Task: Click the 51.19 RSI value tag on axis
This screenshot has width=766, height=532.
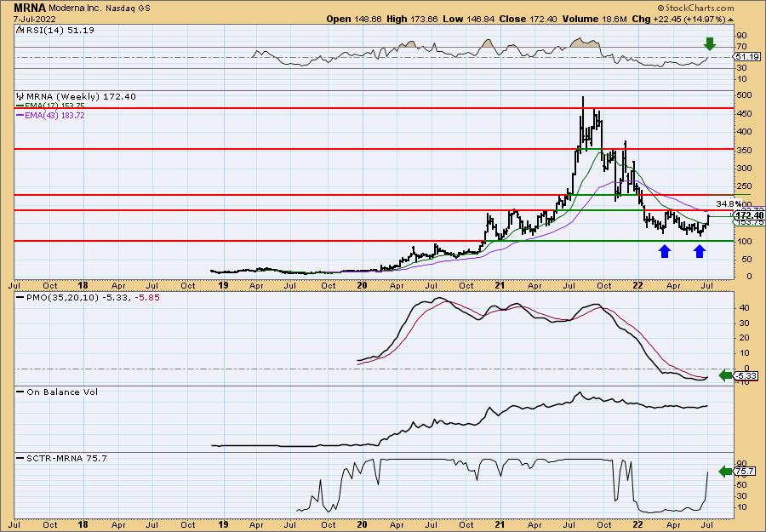Action: point(746,57)
